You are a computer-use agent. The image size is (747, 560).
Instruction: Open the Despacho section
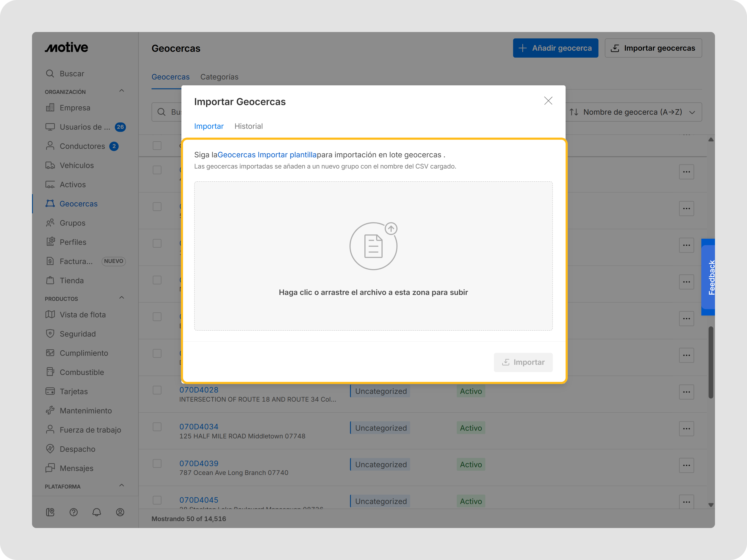pos(77,449)
